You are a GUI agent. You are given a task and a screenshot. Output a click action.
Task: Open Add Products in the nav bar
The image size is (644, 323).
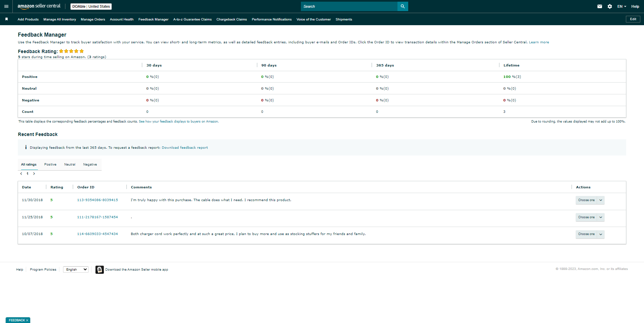point(28,19)
